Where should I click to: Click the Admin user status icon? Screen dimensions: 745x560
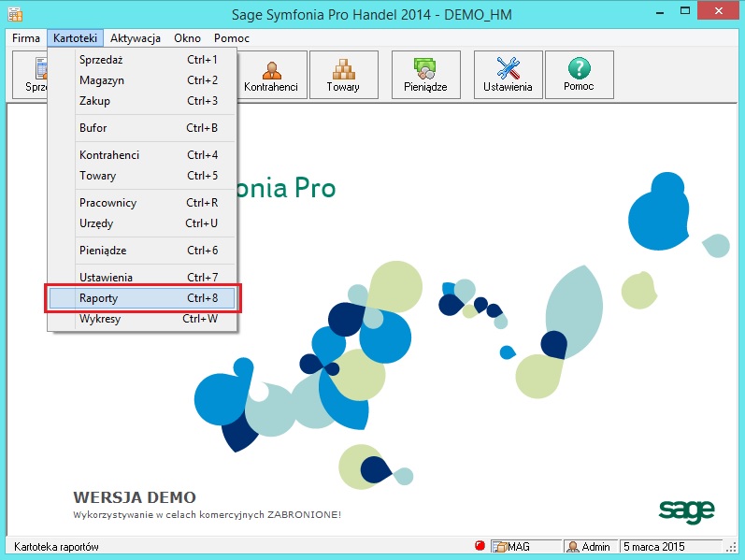click(573, 547)
